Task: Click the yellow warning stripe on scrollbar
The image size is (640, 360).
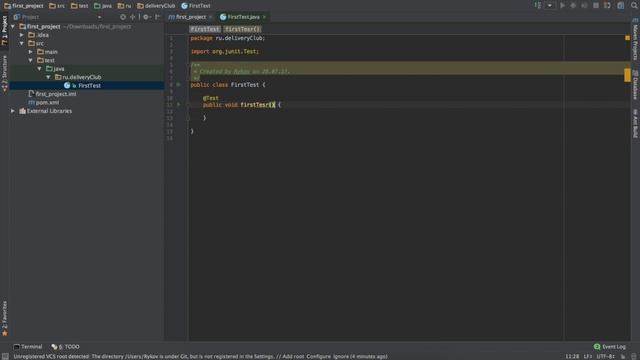Action: (x=627, y=75)
